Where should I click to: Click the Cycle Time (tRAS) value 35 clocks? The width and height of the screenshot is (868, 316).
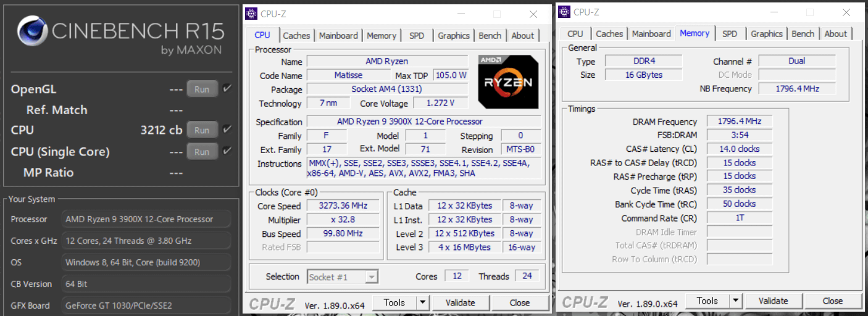pyautogui.click(x=739, y=190)
